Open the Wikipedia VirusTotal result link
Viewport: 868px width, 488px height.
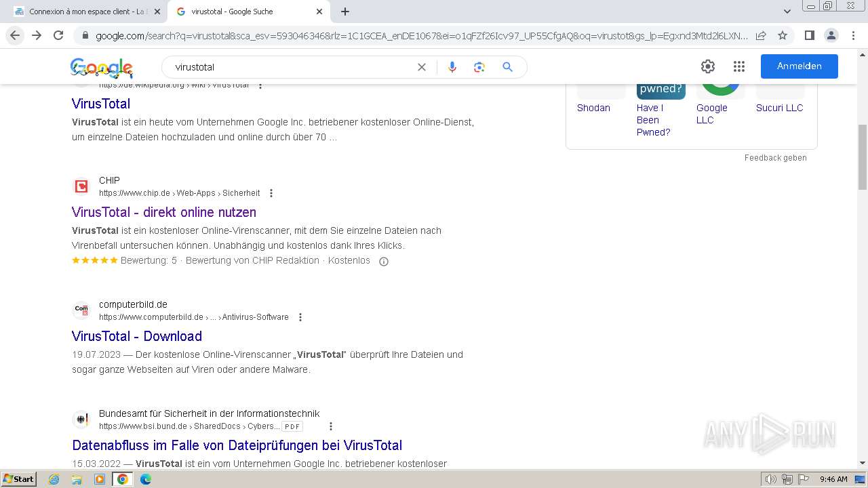click(x=101, y=104)
